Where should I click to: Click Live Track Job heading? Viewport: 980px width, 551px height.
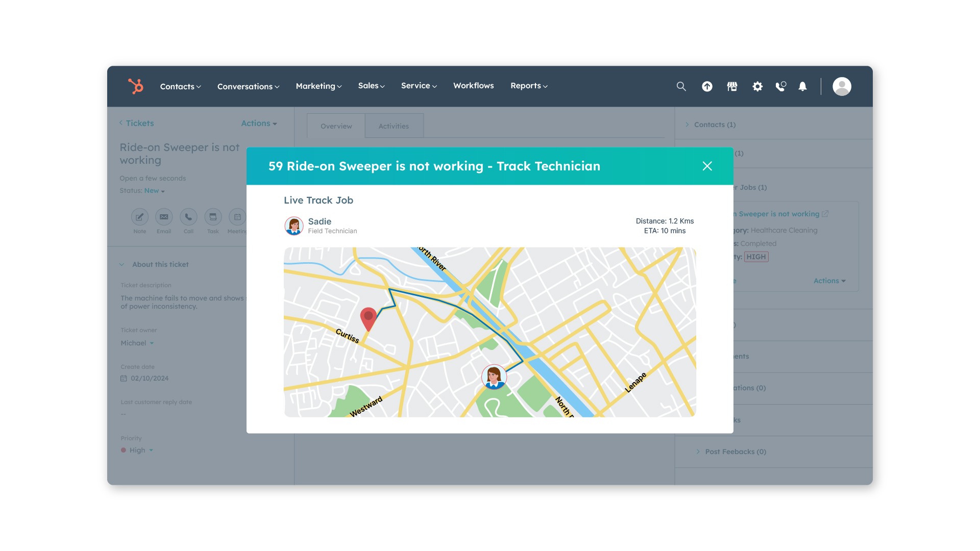pyautogui.click(x=318, y=200)
